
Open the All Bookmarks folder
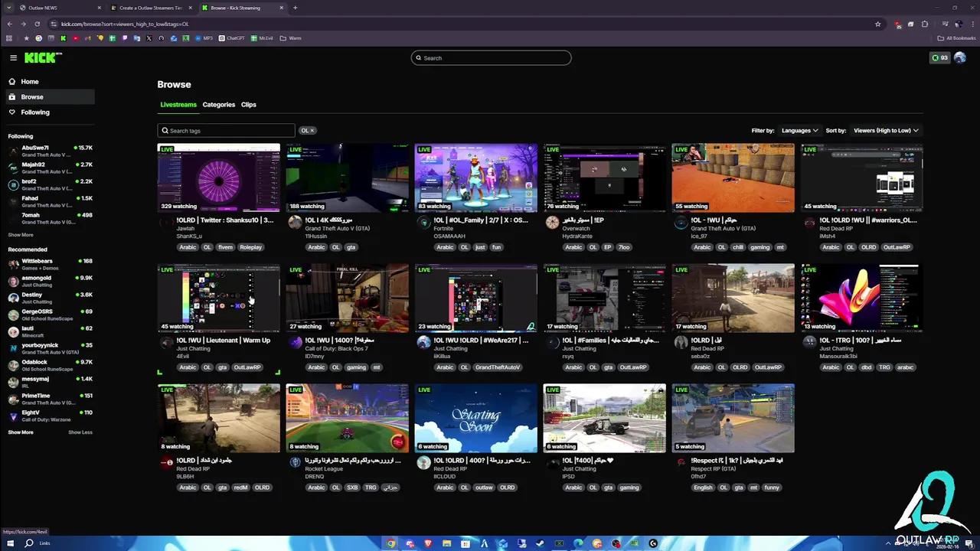coord(957,38)
